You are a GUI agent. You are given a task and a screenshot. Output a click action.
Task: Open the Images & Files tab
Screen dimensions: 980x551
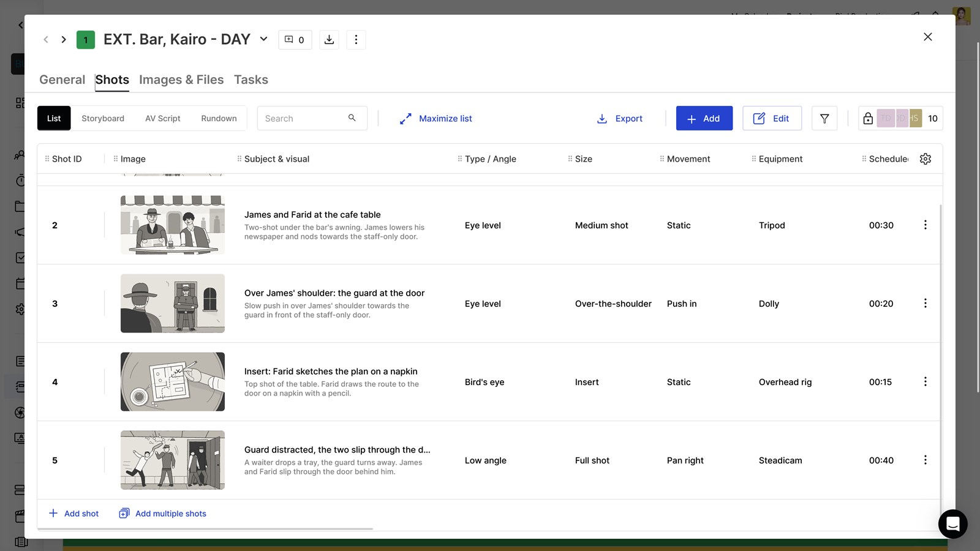pos(181,80)
